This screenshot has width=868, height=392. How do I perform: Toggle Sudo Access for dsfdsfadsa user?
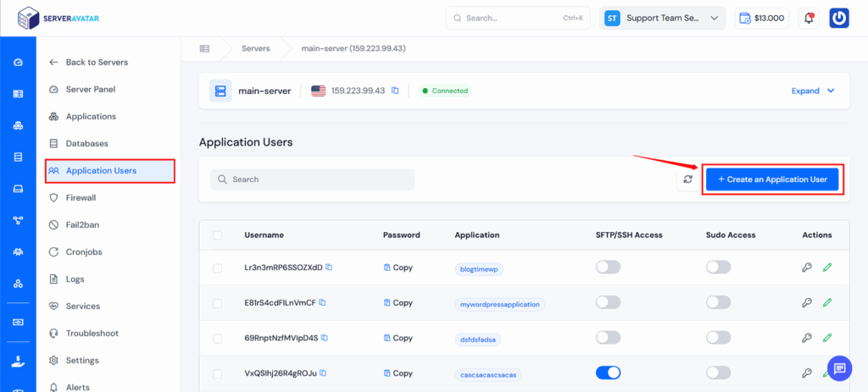[x=718, y=338]
